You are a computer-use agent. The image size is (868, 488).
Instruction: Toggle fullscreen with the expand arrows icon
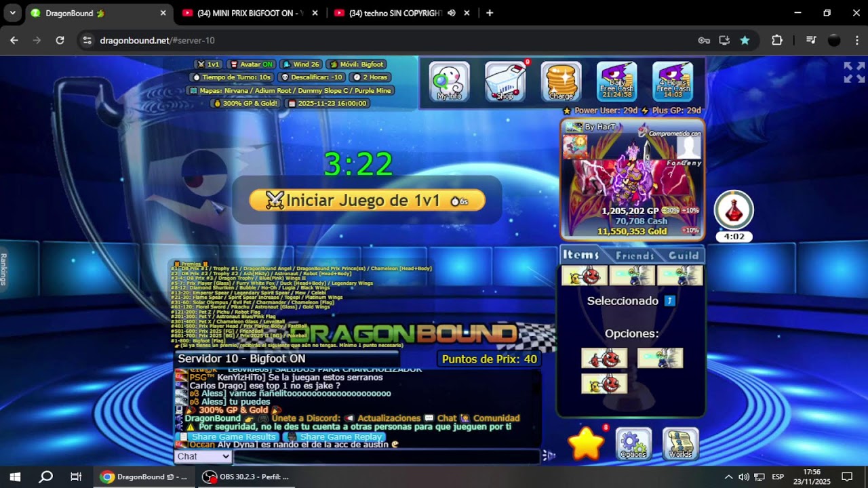coord(854,72)
